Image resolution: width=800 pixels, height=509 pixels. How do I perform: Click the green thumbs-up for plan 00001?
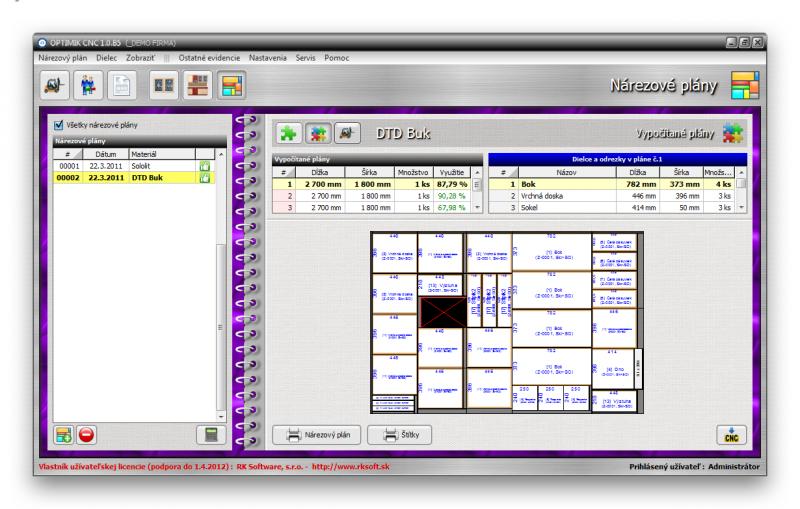coord(205,166)
